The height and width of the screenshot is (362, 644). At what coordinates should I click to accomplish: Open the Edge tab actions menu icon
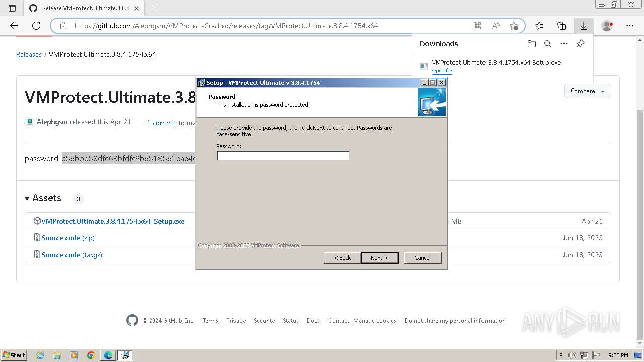12,8
